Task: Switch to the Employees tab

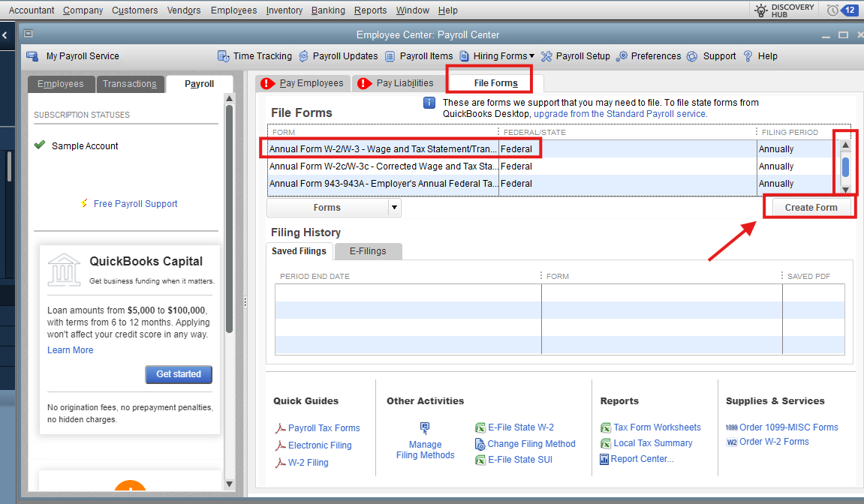Action: (x=61, y=84)
